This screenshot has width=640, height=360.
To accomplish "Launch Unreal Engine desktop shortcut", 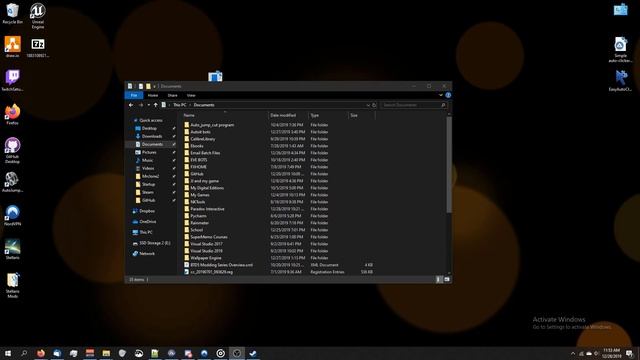I will pyautogui.click(x=38, y=16).
